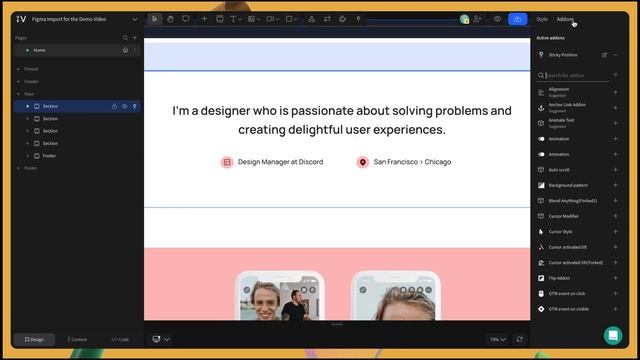The width and height of the screenshot is (640, 360).
Task: Open the Code tab at bottom left
Action: (x=120, y=339)
